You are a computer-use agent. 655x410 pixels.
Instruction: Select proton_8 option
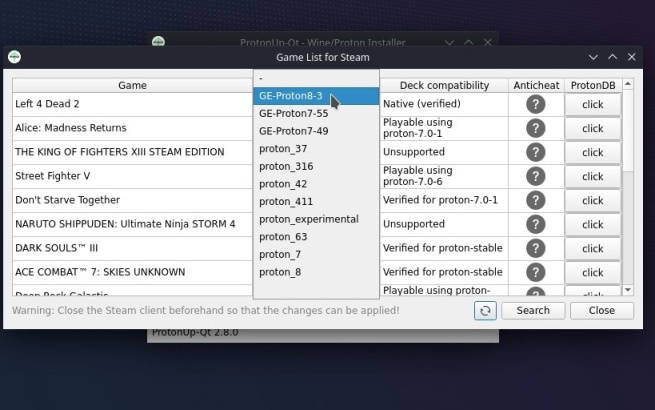(x=316, y=272)
